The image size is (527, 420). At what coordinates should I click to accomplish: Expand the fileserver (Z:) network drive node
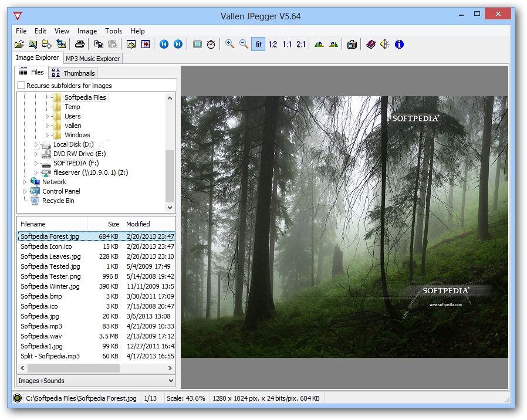pyautogui.click(x=36, y=172)
